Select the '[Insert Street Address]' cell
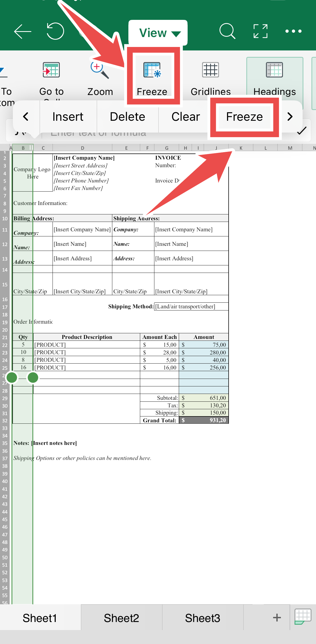This screenshot has width=316, height=644. [80, 166]
